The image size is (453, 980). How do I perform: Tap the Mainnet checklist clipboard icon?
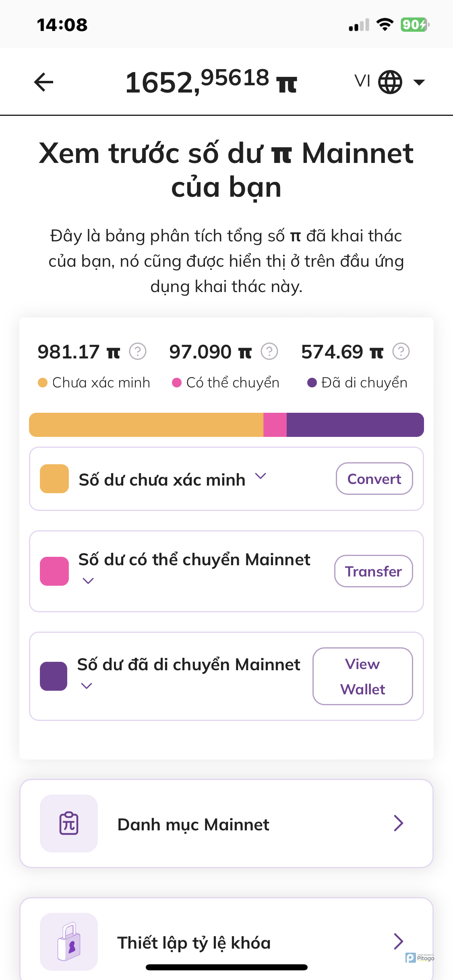pos(69,823)
